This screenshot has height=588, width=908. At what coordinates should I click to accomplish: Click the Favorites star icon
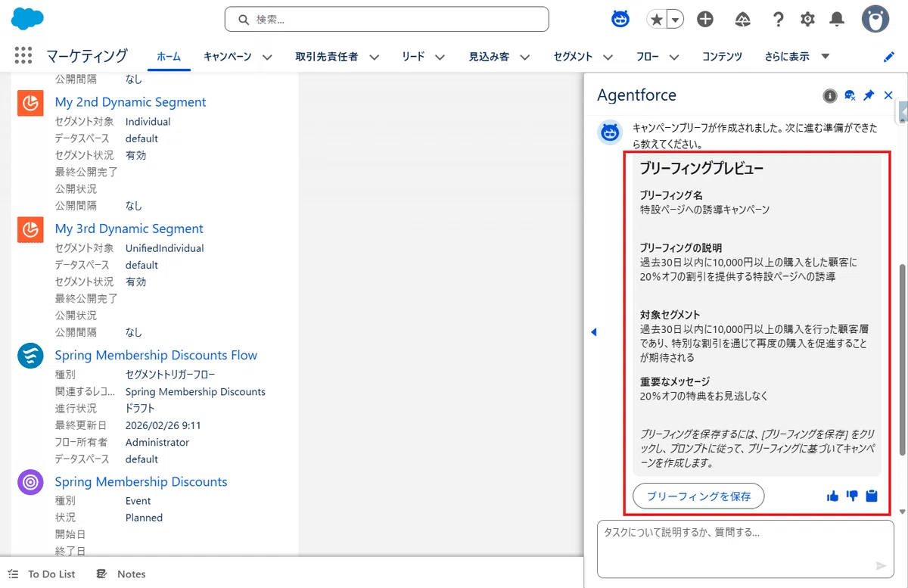tap(656, 20)
